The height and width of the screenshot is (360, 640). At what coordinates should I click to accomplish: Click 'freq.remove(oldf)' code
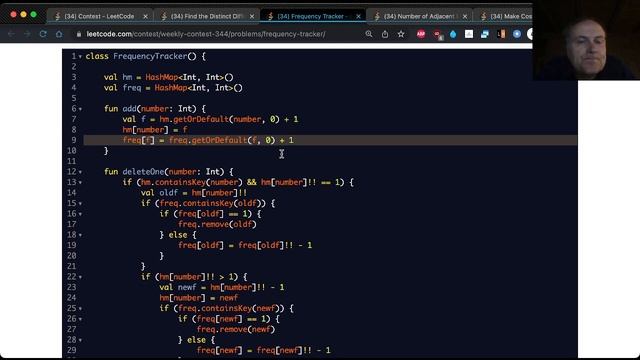217,224
